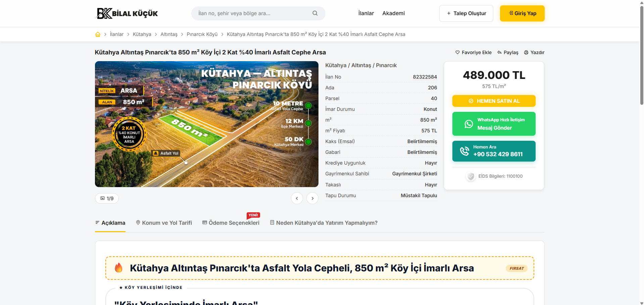Open the Ödeme Seçenekleri tab
The width and height of the screenshot is (644, 305).
(x=231, y=223)
